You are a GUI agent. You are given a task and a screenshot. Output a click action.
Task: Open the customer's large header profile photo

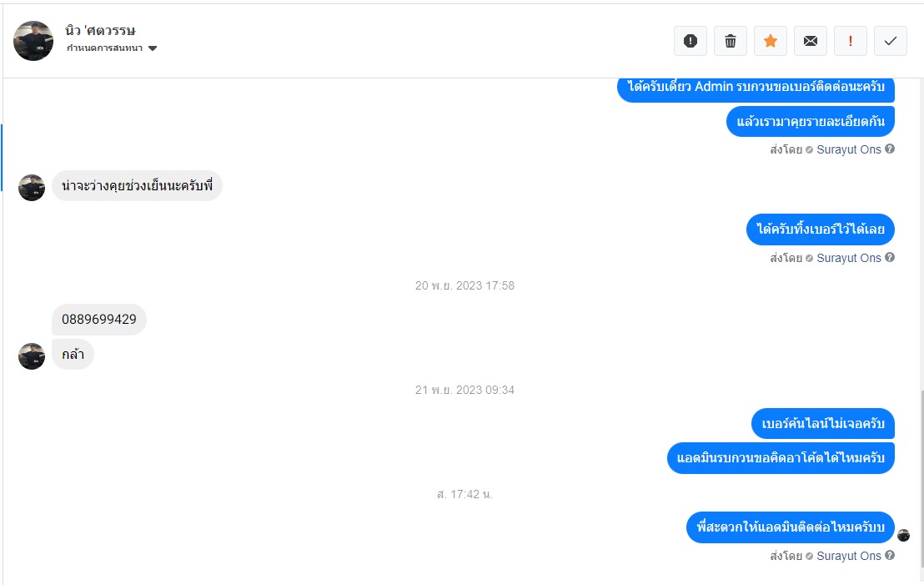coord(33,41)
